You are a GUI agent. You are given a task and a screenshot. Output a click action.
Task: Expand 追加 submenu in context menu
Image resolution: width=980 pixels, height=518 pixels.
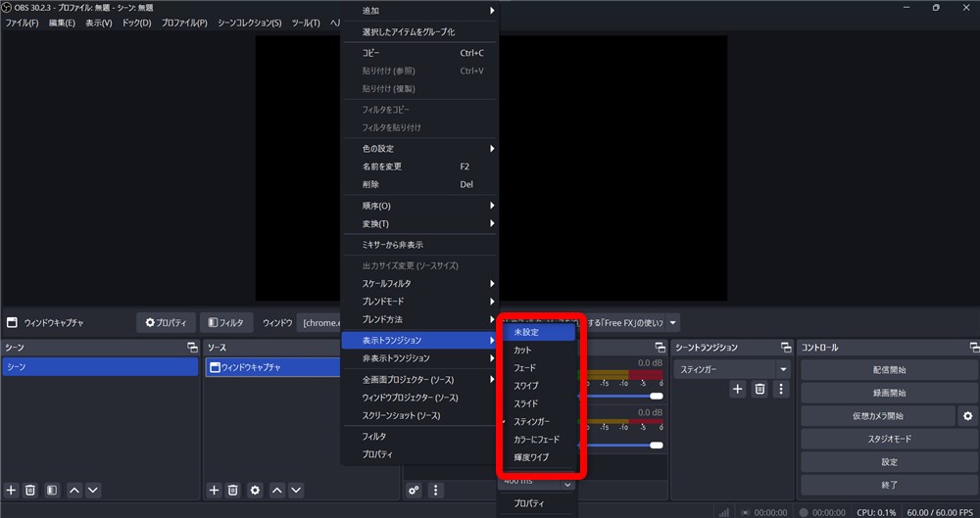pos(420,11)
